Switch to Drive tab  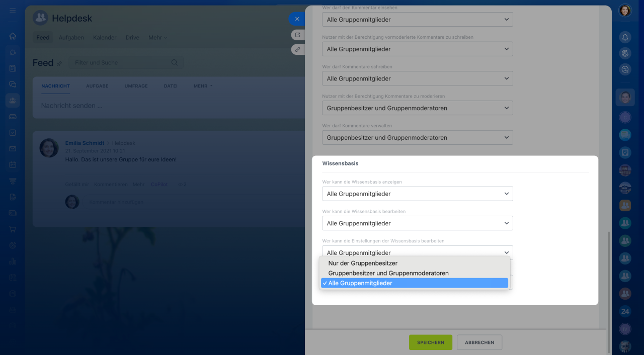point(132,38)
